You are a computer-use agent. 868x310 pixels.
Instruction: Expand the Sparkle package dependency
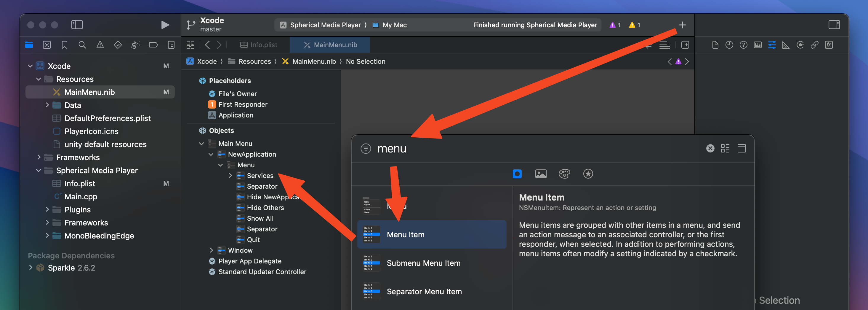tap(31, 268)
